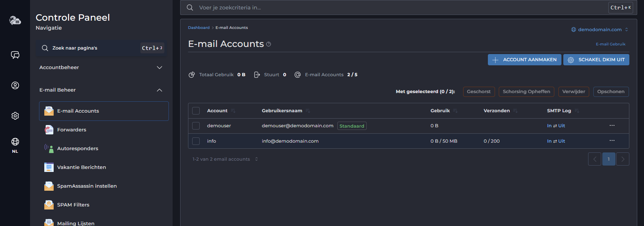The image size is (644, 226).
Task: Focus the 'Voer je zoekcriteria in' search field
Action: (x=408, y=8)
